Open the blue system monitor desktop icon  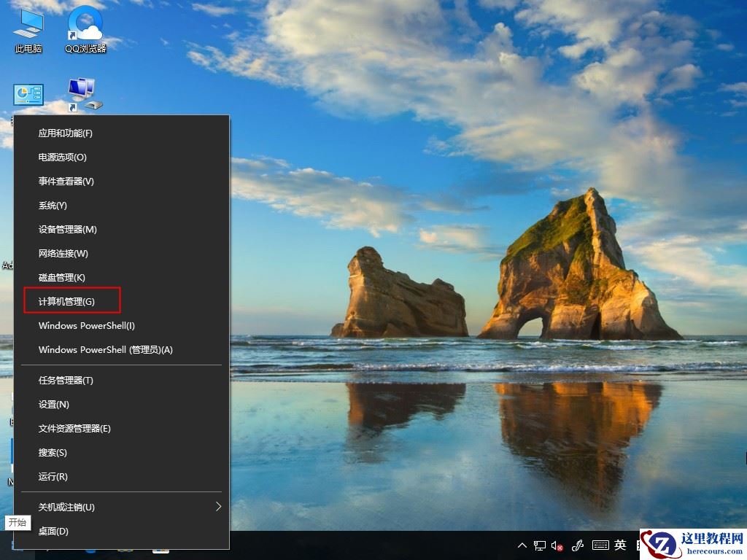pyautogui.click(x=28, y=93)
